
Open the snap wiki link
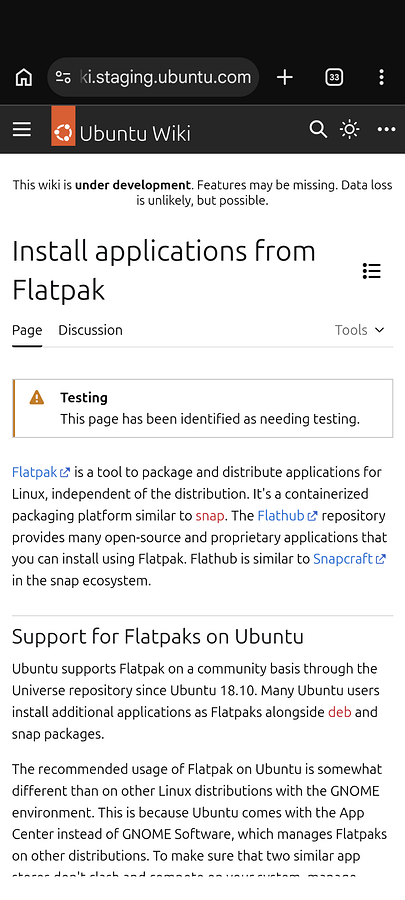click(x=209, y=515)
